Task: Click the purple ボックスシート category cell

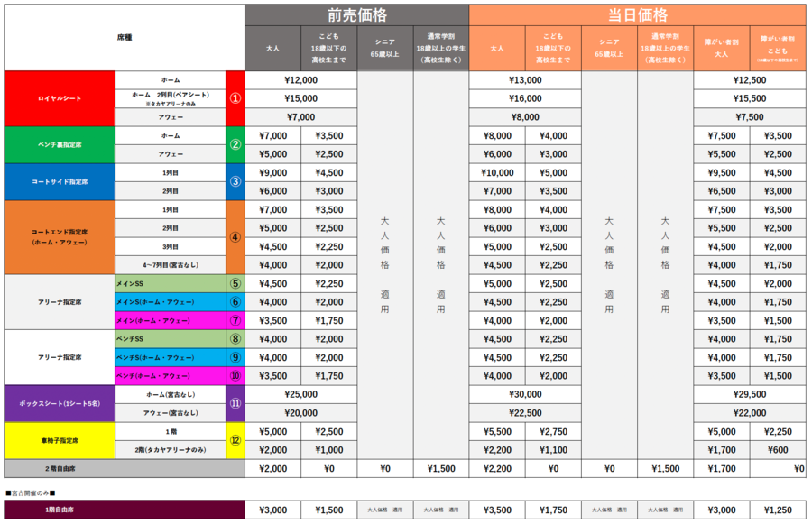Action: coord(60,403)
